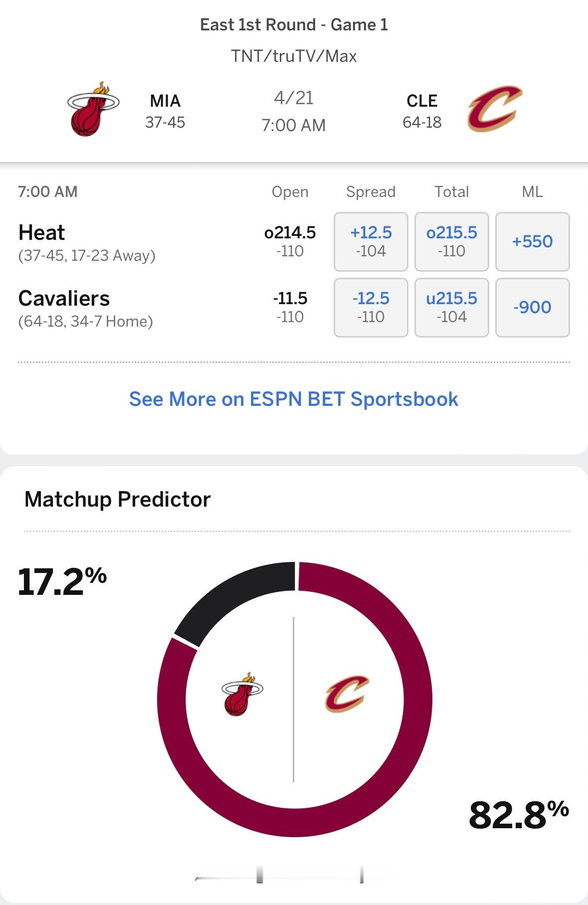Viewport: 588px width, 905px height.
Task: Tap the 4/21 7:00 AM game time
Action: [x=294, y=111]
